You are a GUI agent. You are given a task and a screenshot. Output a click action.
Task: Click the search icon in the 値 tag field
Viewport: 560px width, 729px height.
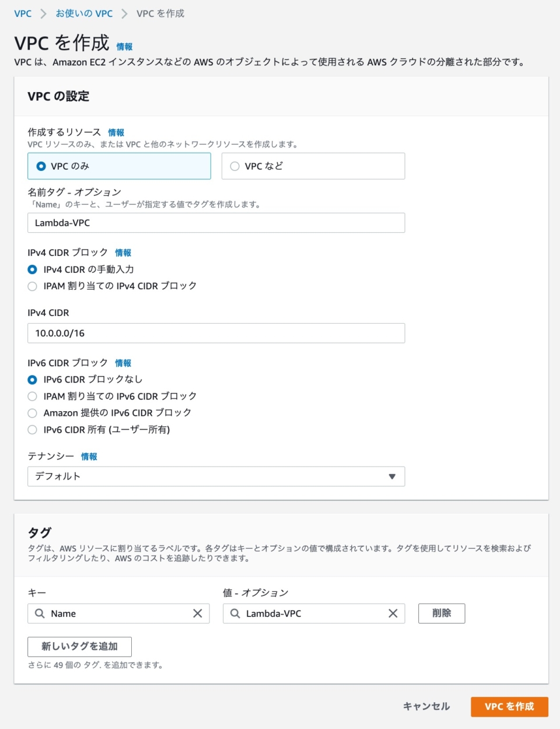235,613
